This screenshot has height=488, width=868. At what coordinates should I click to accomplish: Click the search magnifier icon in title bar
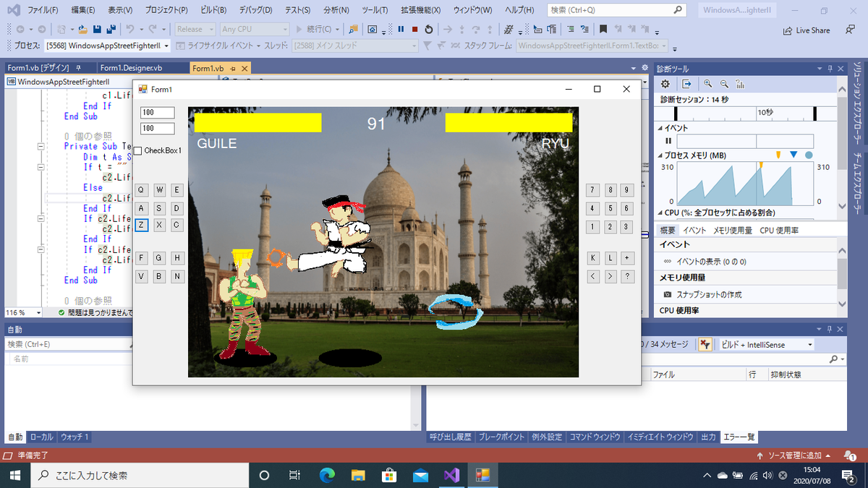[x=677, y=10]
